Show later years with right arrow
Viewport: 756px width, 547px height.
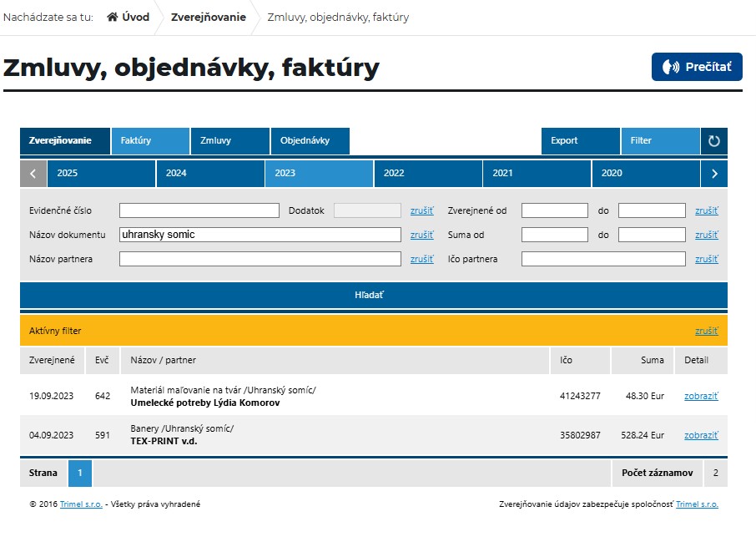coord(713,174)
